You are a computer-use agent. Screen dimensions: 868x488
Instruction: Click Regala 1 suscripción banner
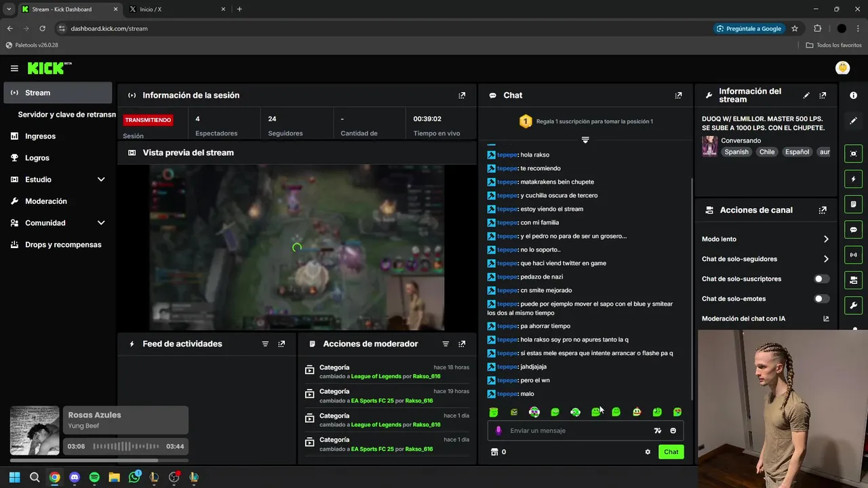(585, 121)
